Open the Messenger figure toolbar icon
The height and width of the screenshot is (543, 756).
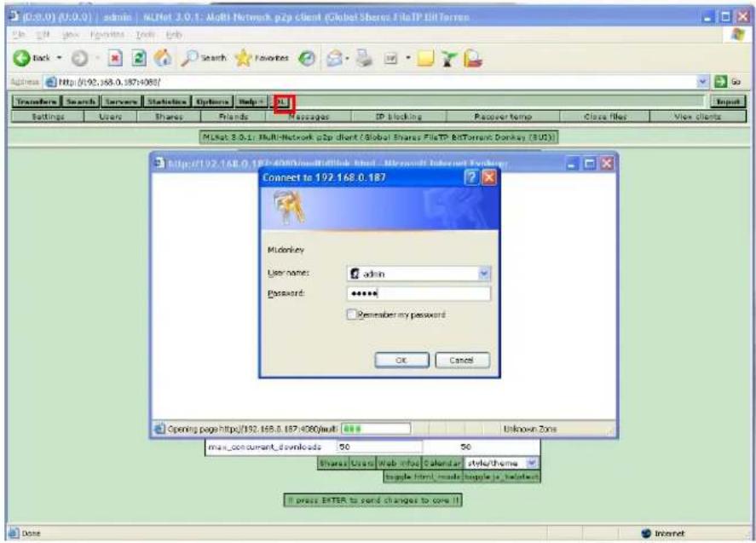(x=449, y=58)
